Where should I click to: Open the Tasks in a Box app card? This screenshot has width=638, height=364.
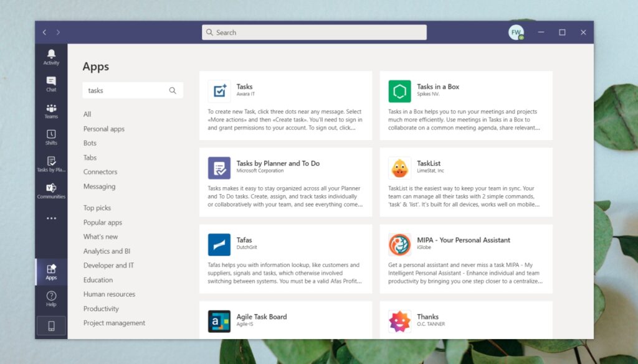[466, 104]
